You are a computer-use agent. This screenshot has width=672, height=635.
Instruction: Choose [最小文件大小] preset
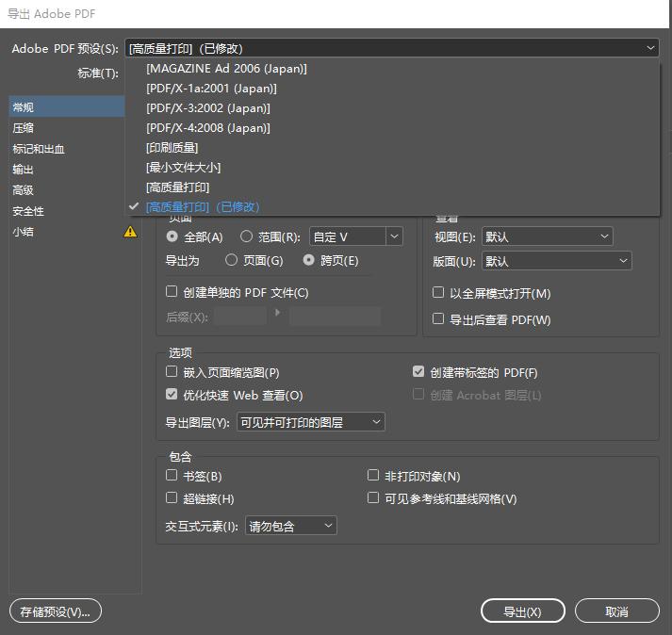392,168
